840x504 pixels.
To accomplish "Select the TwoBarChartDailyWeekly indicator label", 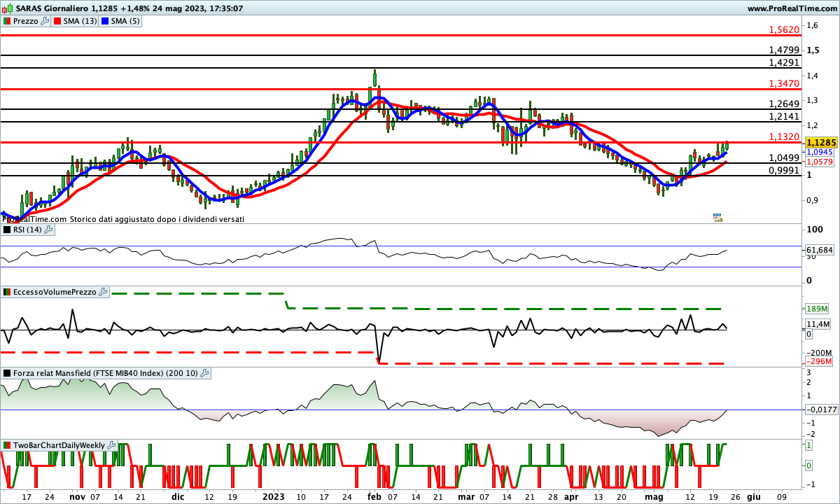I will coord(59,445).
